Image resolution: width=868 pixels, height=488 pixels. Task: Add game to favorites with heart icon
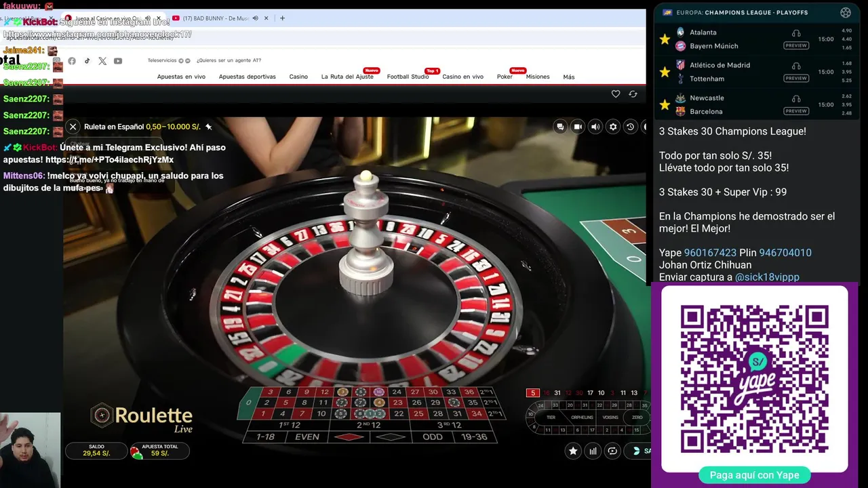tap(616, 94)
